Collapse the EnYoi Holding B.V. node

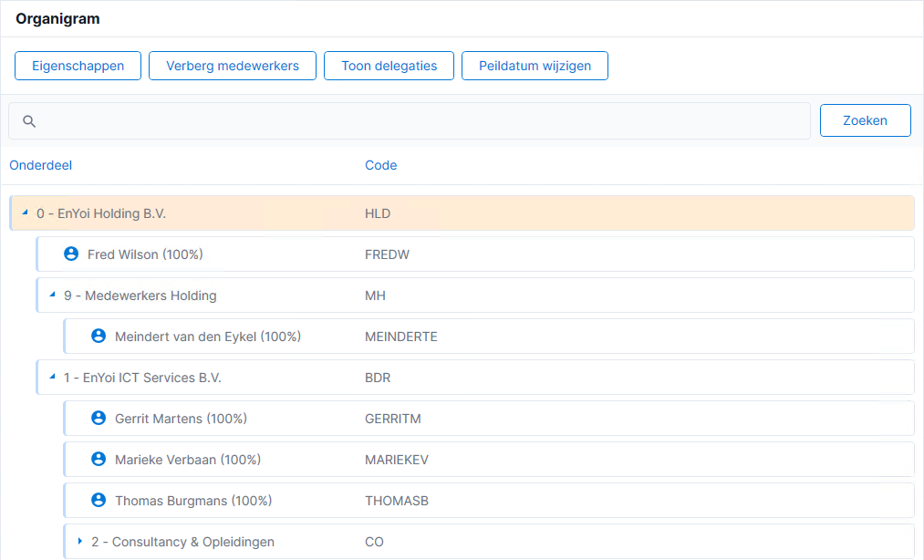(25, 213)
